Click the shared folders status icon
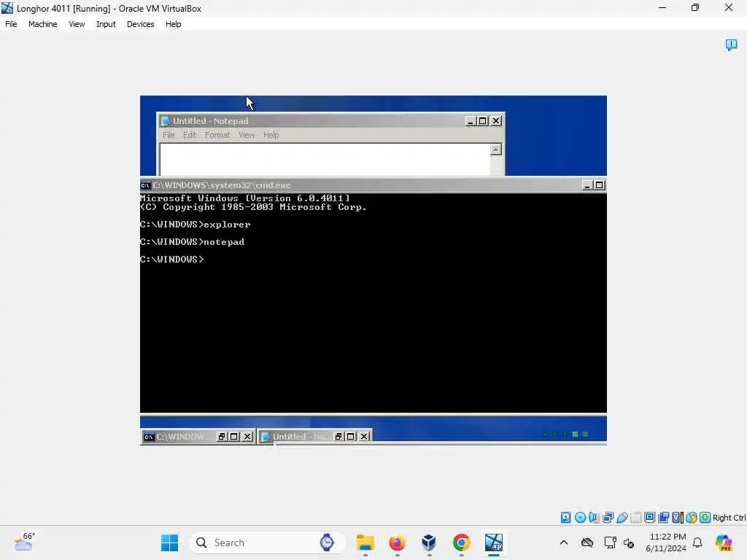The image size is (747, 560). coord(635,518)
